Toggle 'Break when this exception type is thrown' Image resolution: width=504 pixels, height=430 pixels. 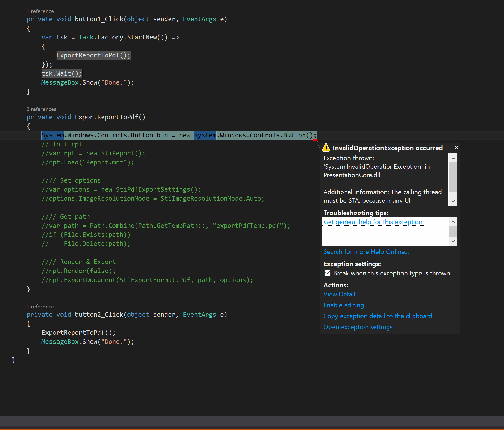[327, 273]
